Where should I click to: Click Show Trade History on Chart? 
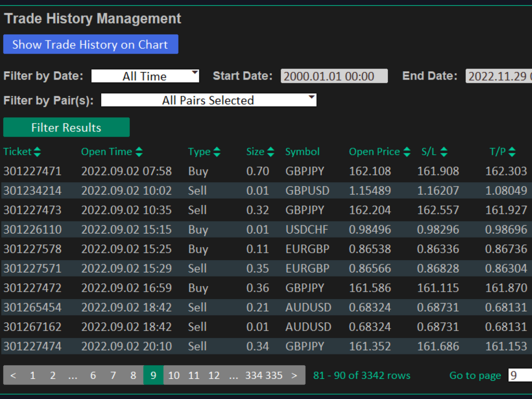(x=91, y=44)
